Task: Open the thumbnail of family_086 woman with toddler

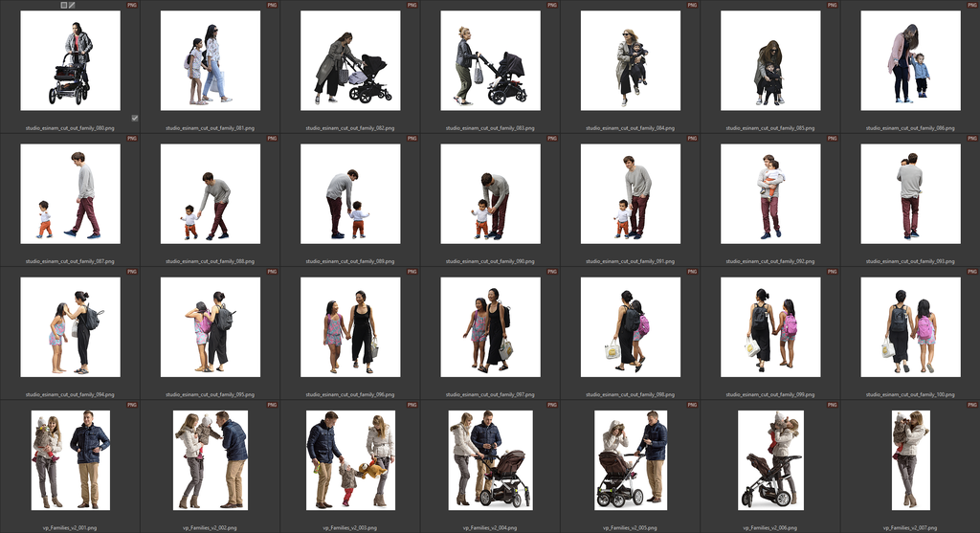Action: click(x=910, y=62)
